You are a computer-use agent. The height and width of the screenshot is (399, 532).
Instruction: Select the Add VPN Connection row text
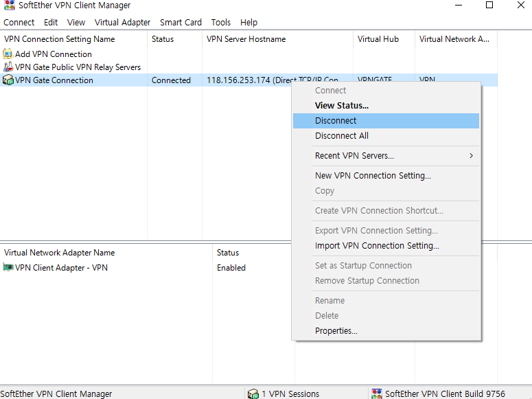click(x=54, y=54)
